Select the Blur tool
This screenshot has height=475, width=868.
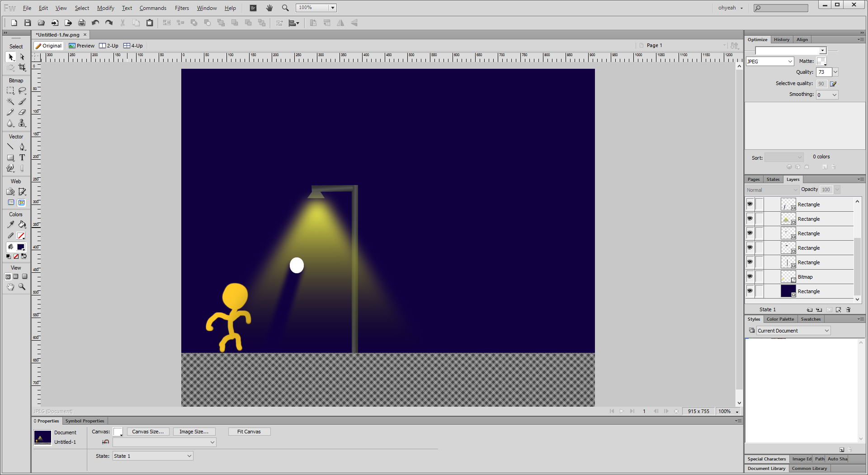tap(10, 123)
